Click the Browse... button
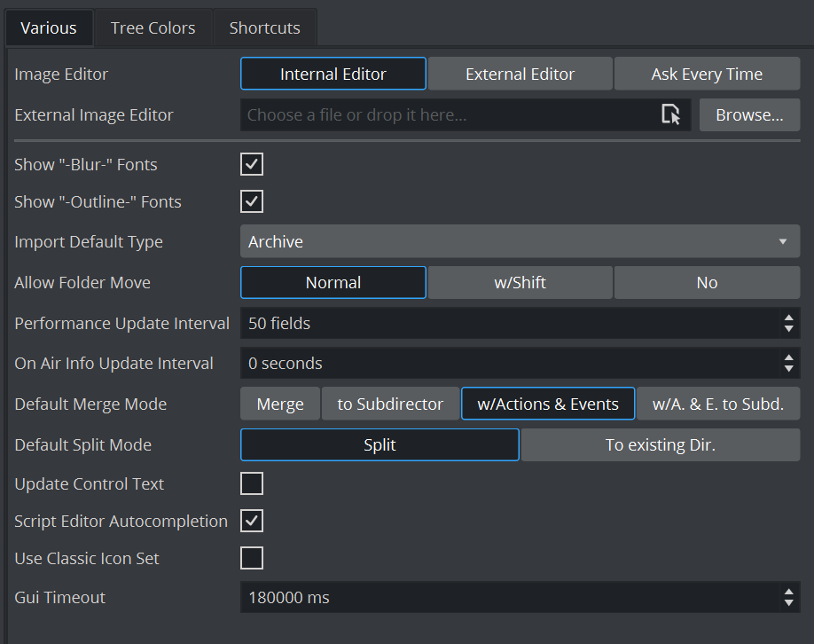The image size is (814, 644). [x=749, y=115]
